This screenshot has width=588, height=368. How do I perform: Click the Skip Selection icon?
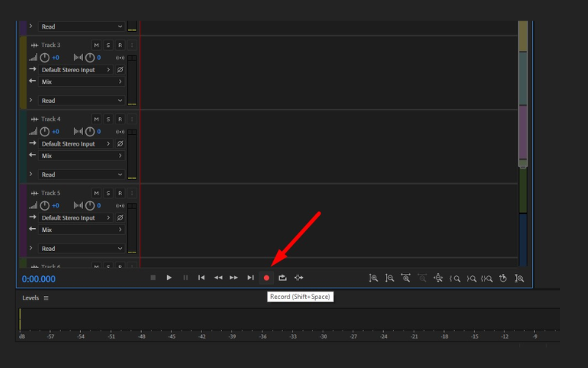tap(298, 277)
